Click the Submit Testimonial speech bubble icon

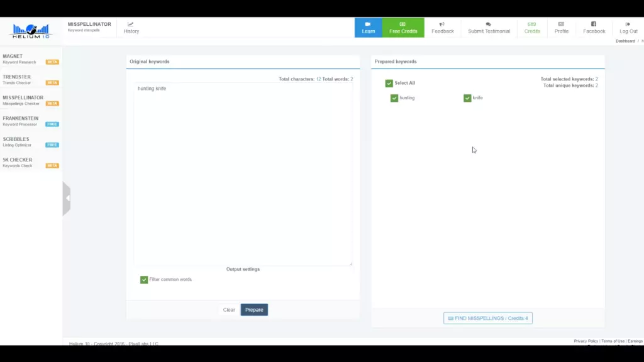tap(488, 25)
